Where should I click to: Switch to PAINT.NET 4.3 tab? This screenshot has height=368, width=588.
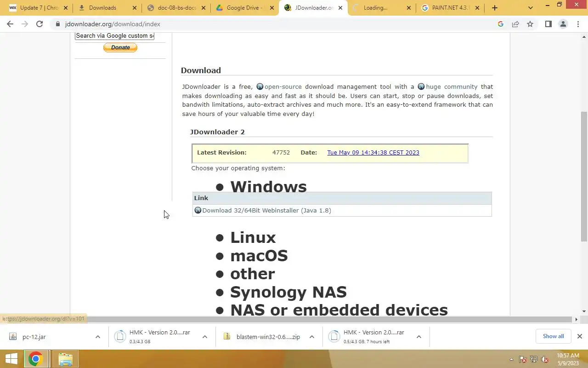click(451, 8)
